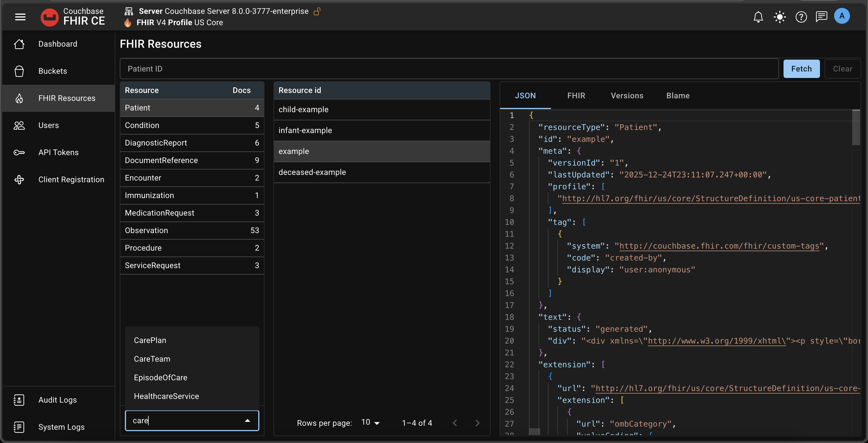Open Client Registration in sidebar
The width and height of the screenshot is (868, 443).
[71, 180]
